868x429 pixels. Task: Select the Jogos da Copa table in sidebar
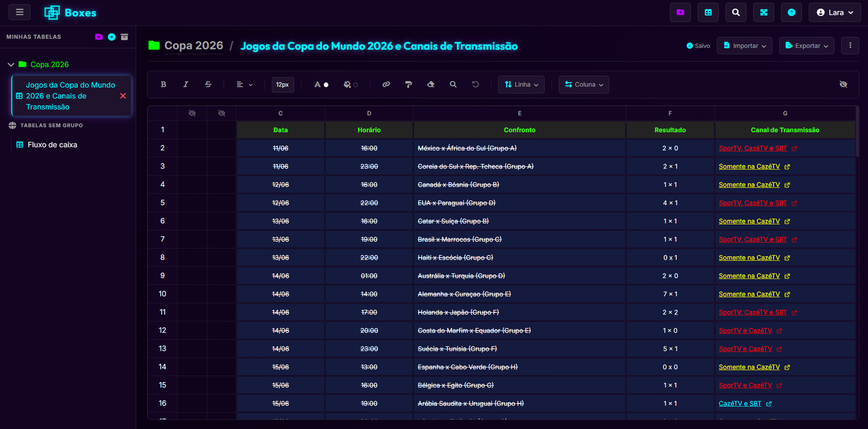pos(71,96)
